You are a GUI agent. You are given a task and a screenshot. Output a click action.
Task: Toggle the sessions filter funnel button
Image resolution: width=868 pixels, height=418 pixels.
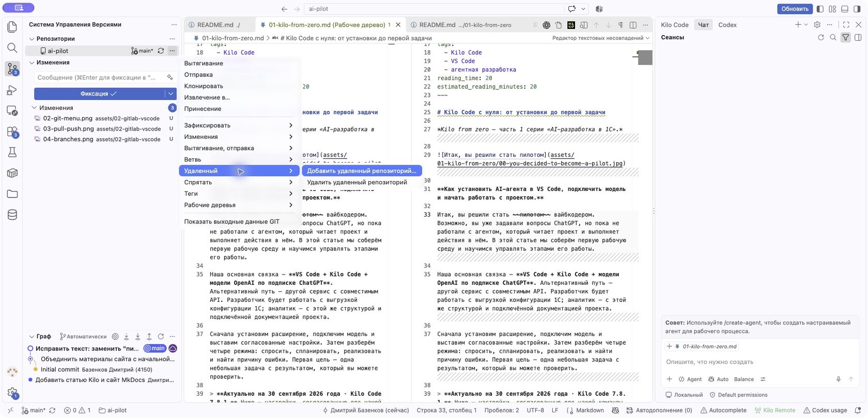(x=845, y=37)
